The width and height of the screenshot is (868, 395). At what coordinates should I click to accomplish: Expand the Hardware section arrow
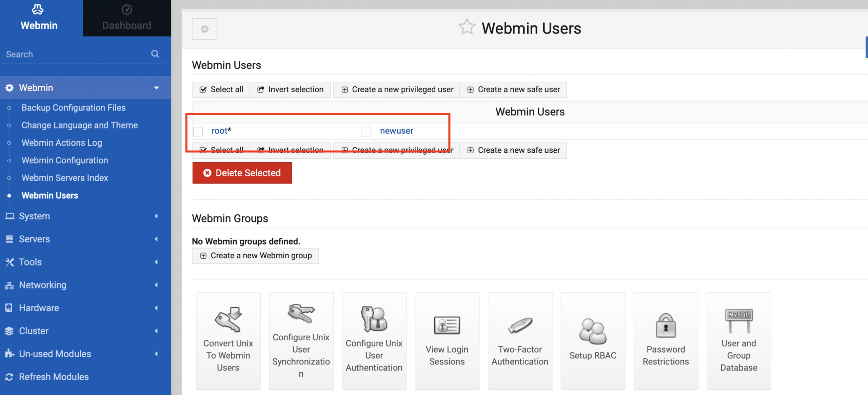[156, 308]
